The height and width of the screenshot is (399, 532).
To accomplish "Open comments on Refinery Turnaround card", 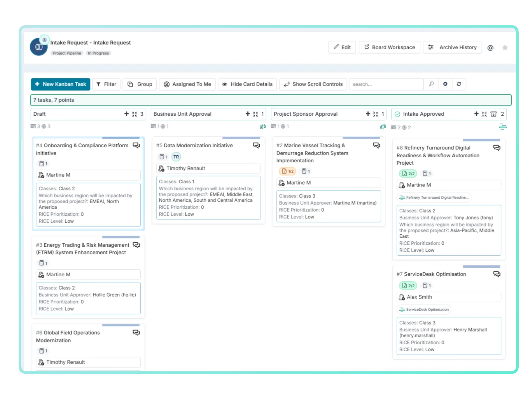I will pyautogui.click(x=497, y=148).
